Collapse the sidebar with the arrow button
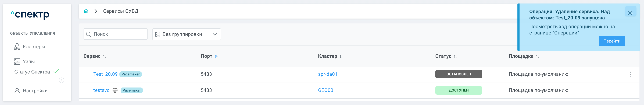Screen dimensions: 644x105 (x=61, y=80)
